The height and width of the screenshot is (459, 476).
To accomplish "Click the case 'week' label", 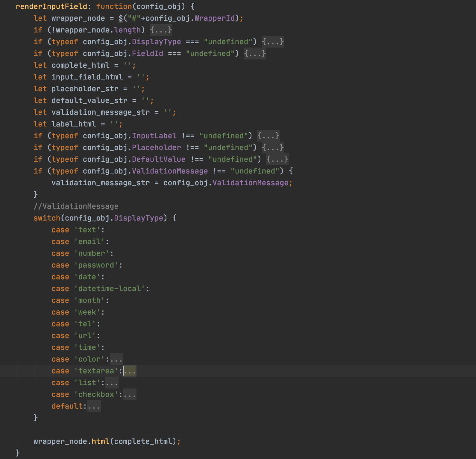I will [78, 312].
